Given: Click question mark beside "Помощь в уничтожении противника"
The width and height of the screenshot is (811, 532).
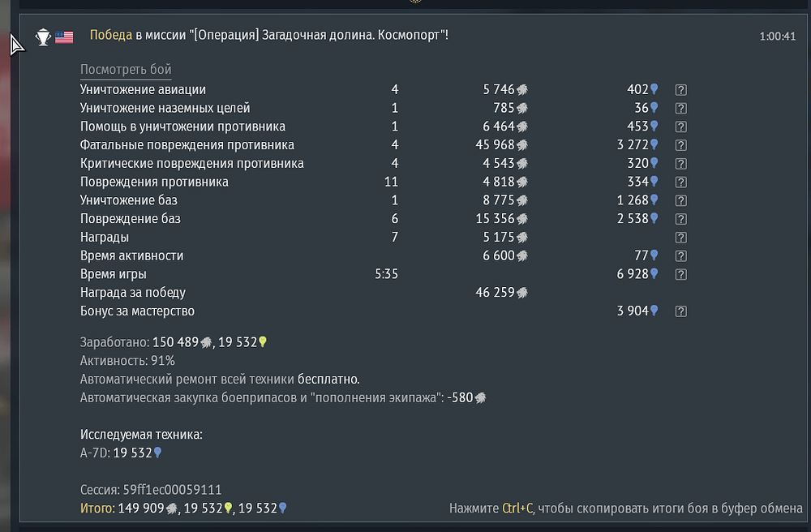Looking at the screenshot, I should pos(681,127).
